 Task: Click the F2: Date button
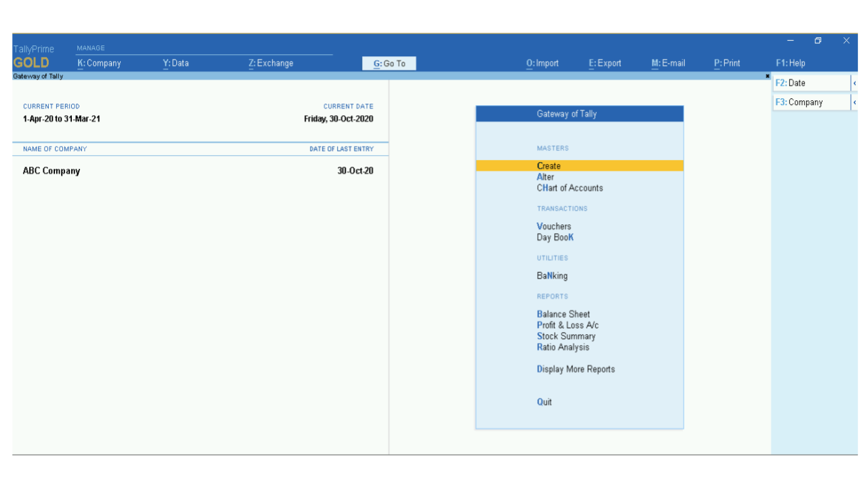(x=811, y=83)
